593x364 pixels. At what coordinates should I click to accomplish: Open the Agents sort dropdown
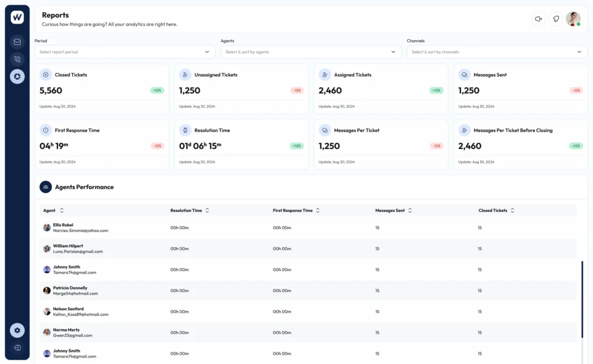pos(311,52)
